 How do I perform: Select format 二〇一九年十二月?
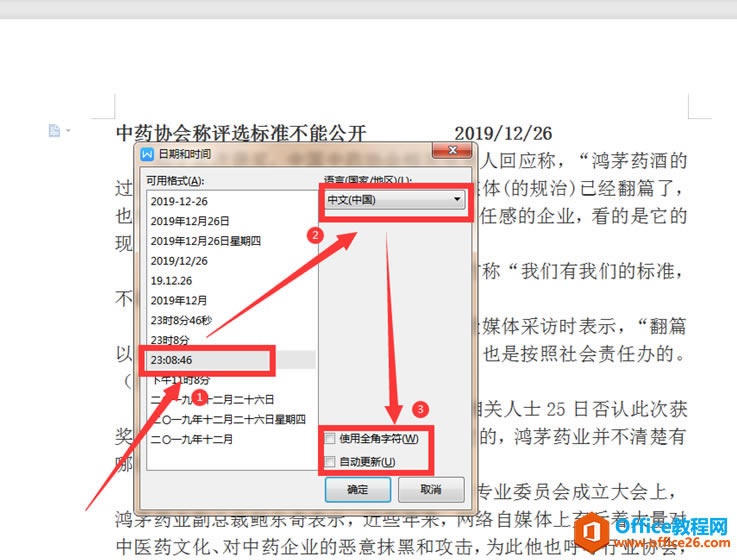(232, 439)
